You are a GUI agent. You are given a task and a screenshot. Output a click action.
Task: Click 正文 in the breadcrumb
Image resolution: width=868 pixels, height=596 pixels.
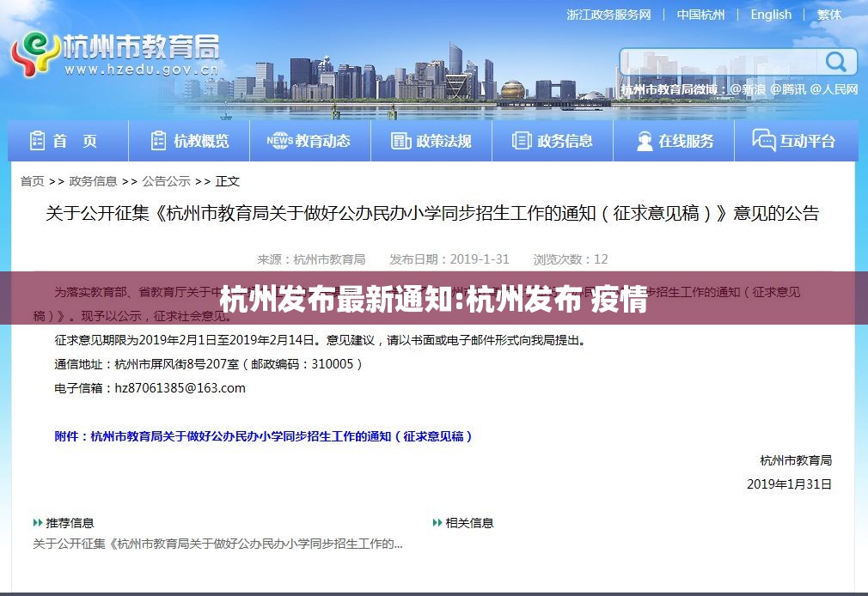click(x=227, y=181)
